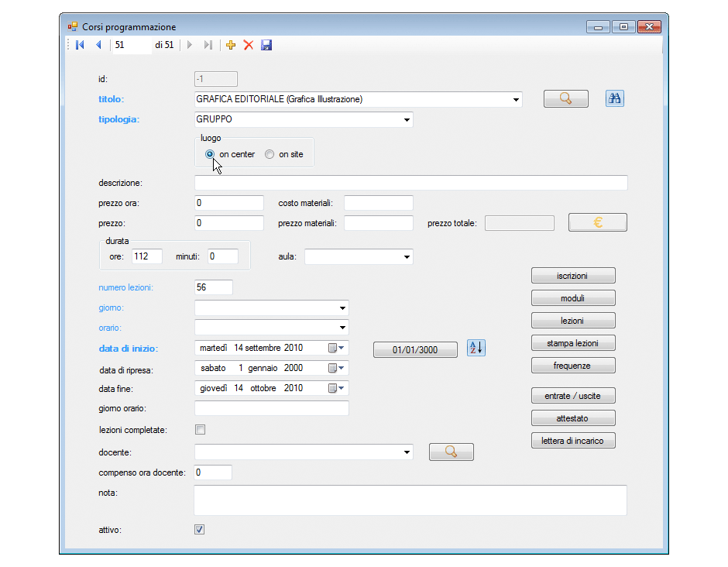The image size is (728, 567).
Task: Click the giorno orario text field
Action: [x=272, y=408]
